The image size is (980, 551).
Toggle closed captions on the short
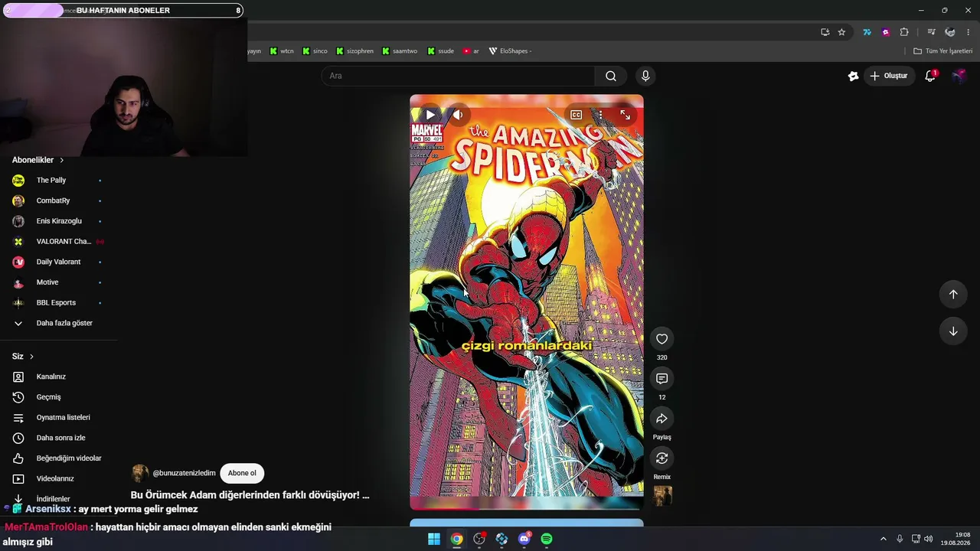click(x=577, y=115)
